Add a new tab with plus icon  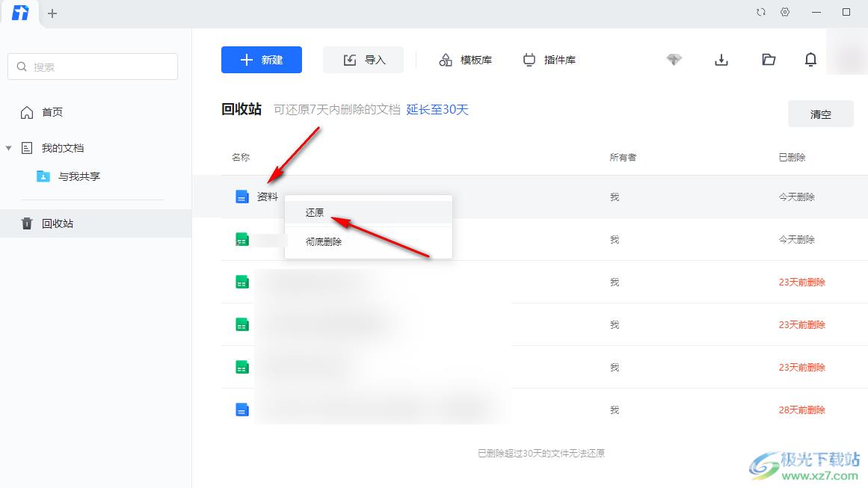pos(52,13)
